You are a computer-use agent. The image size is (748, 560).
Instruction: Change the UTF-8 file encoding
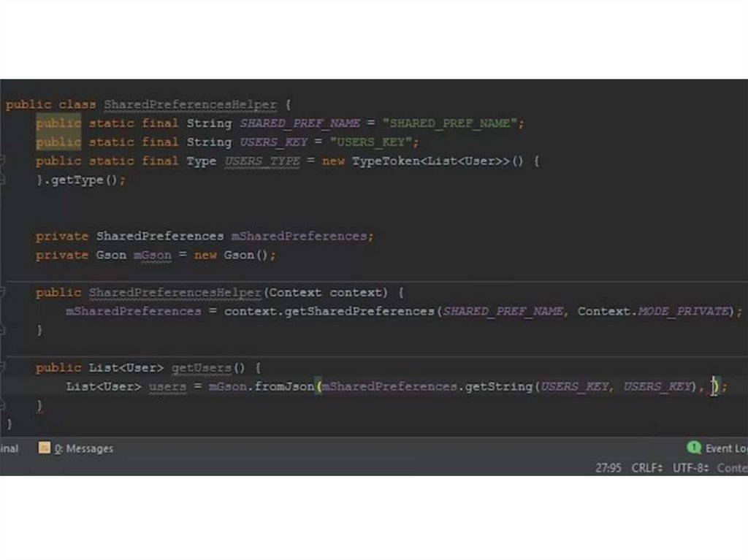click(x=690, y=468)
